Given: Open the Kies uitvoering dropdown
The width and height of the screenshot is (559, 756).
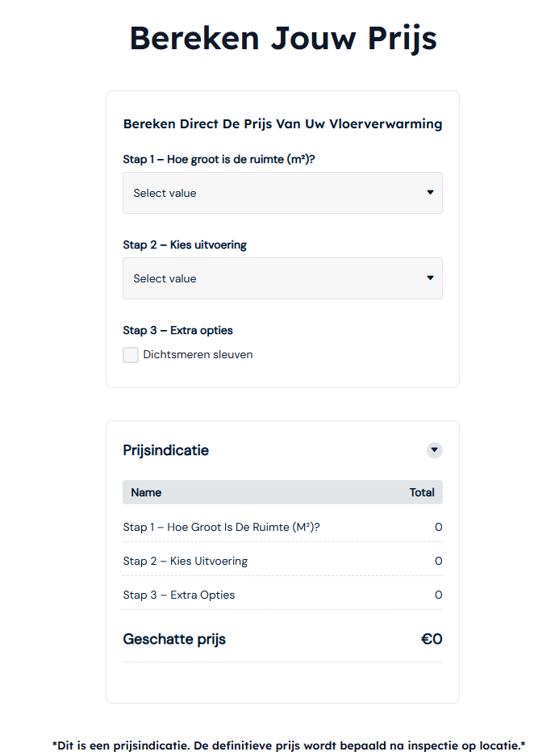Looking at the screenshot, I should coord(282,278).
